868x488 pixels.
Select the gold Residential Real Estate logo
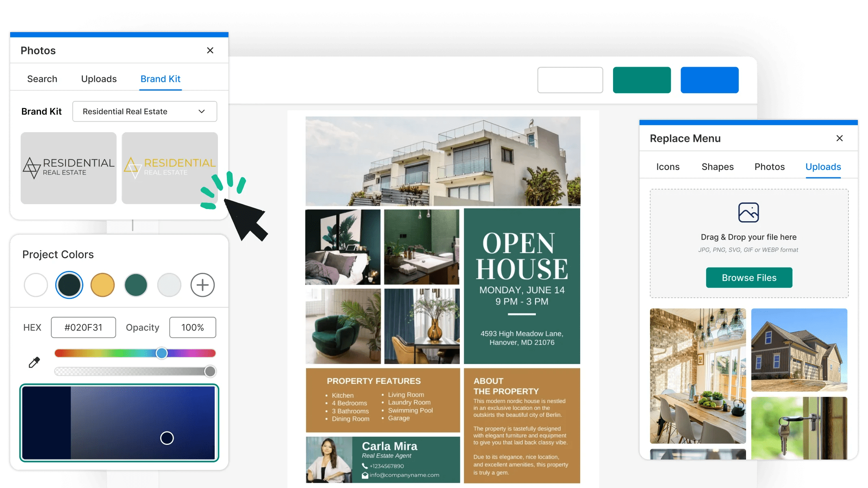(170, 168)
